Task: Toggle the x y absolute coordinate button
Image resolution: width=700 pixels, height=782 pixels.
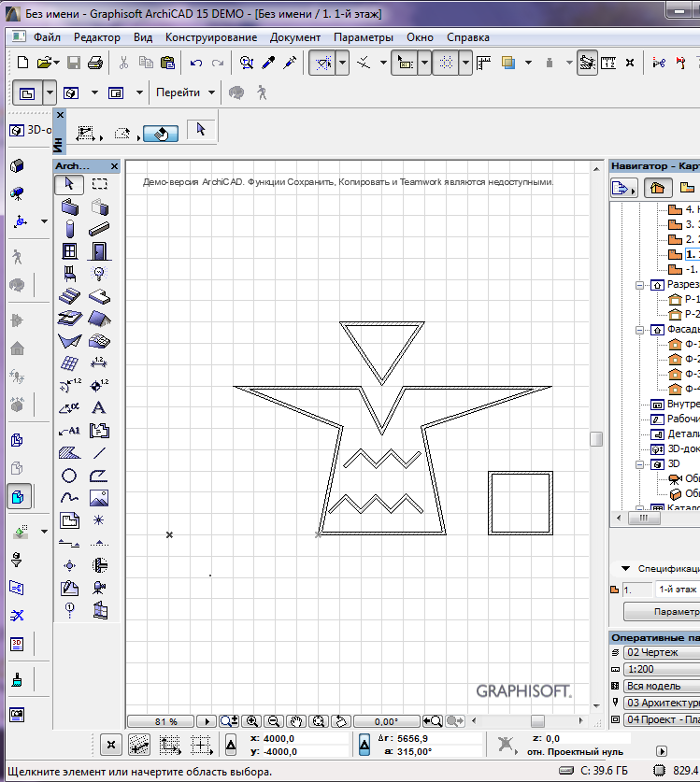Action: [231, 745]
